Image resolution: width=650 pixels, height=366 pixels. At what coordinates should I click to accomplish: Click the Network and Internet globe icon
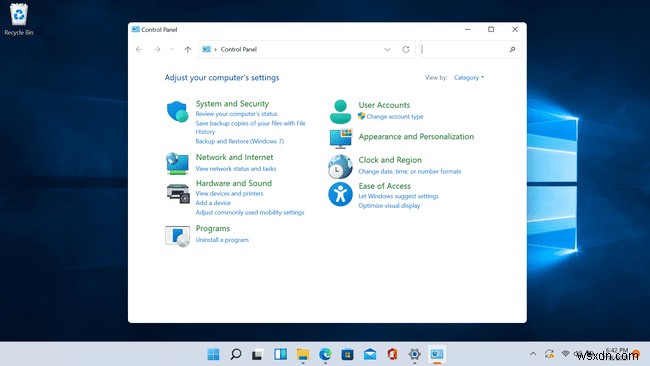[177, 164]
